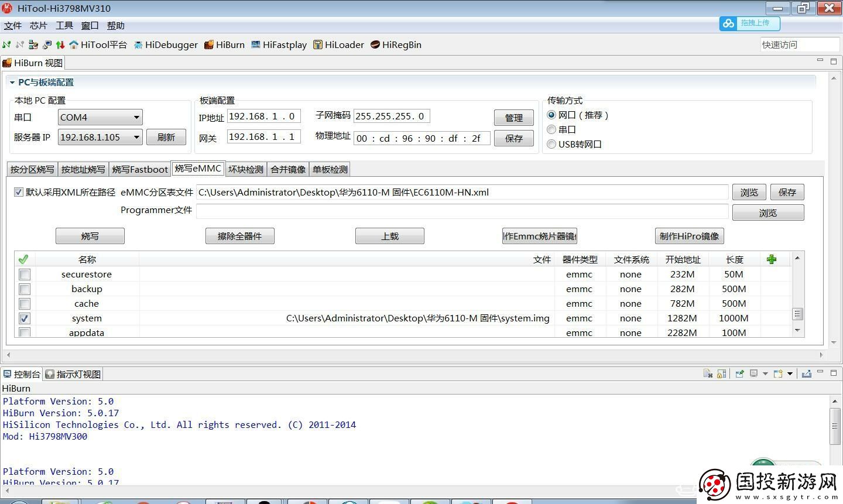Open the 服务器 IP 192.168.1.105 dropdown
Screen dimensions: 843x504
click(x=100, y=137)
